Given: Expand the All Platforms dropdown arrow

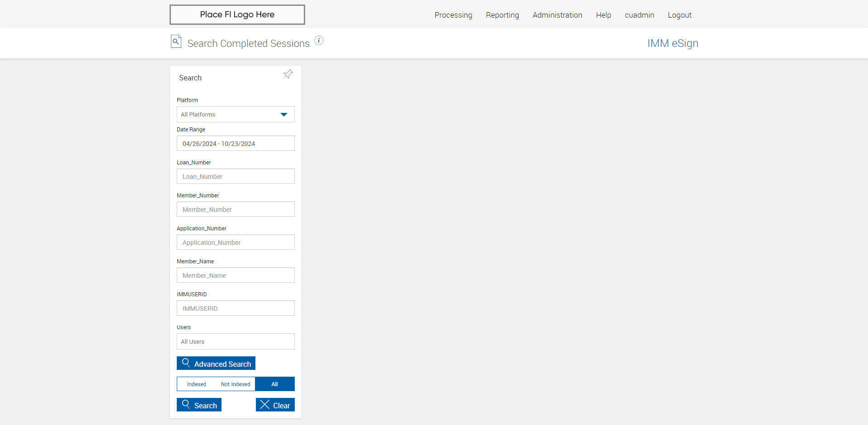Looking at the screenshot, I should [x=284, y=115].
